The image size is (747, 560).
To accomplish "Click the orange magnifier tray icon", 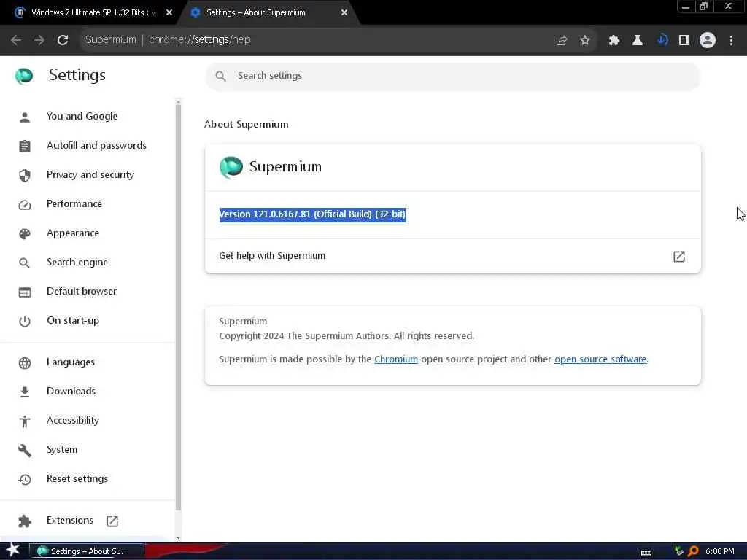I will pos(693,551).
